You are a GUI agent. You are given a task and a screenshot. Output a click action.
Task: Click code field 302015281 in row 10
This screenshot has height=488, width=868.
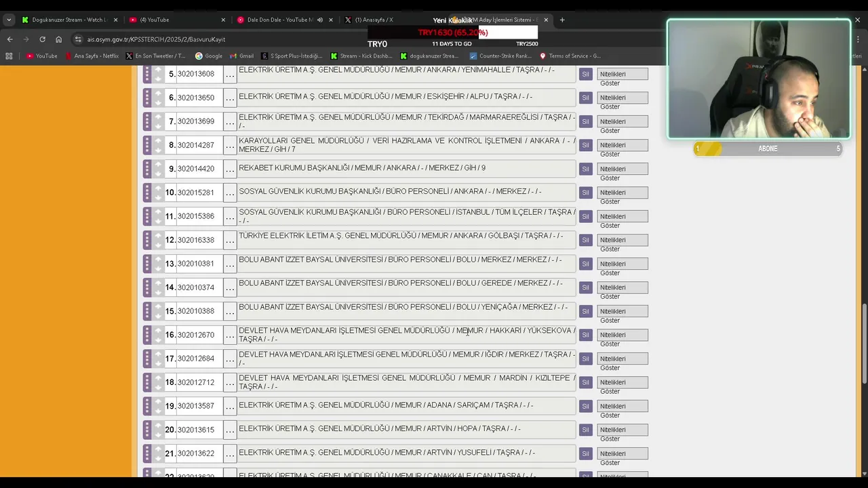tap(199, 192)
